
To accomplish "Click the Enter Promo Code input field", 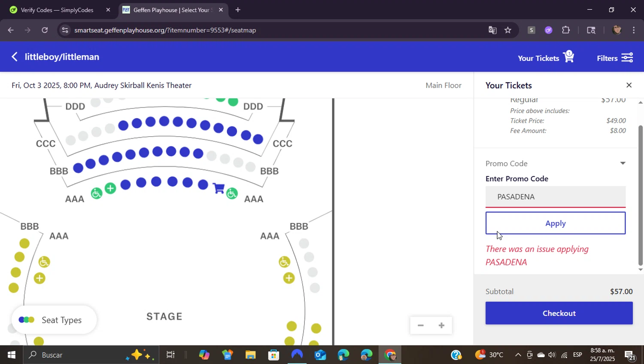I will 556,197.
